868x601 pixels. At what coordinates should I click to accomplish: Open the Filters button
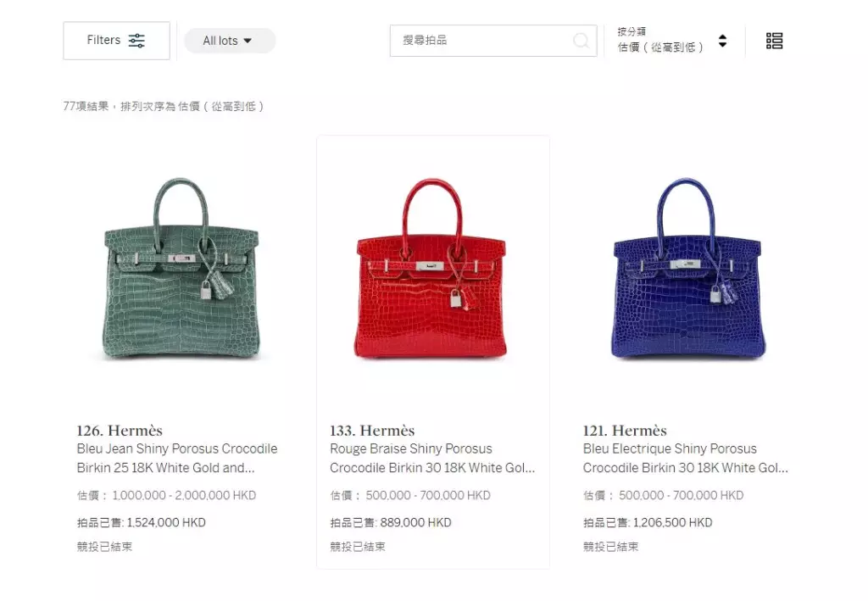[116, 41]
